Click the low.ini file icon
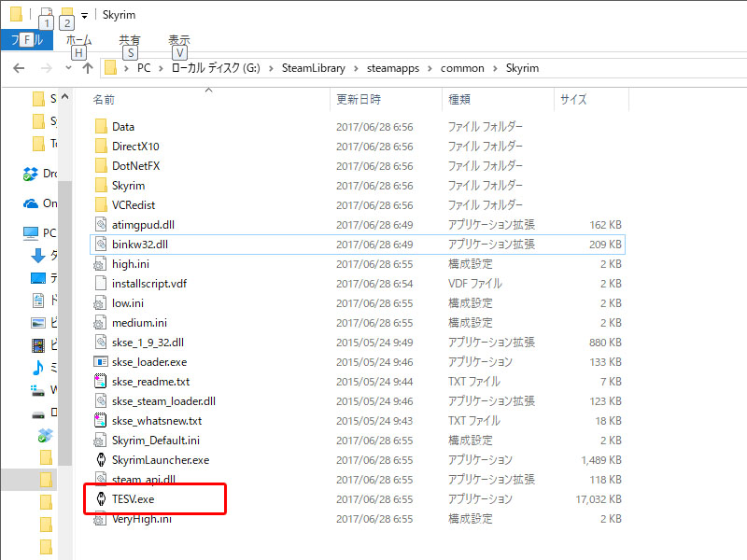747x560 pixels. coord(101,302)
